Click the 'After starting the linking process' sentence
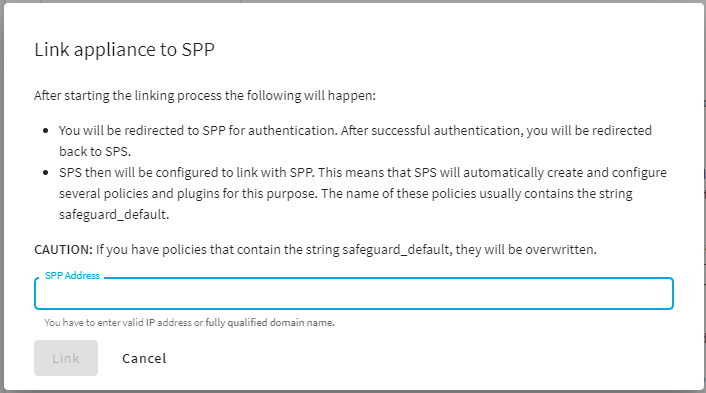 tap(205, 95)
